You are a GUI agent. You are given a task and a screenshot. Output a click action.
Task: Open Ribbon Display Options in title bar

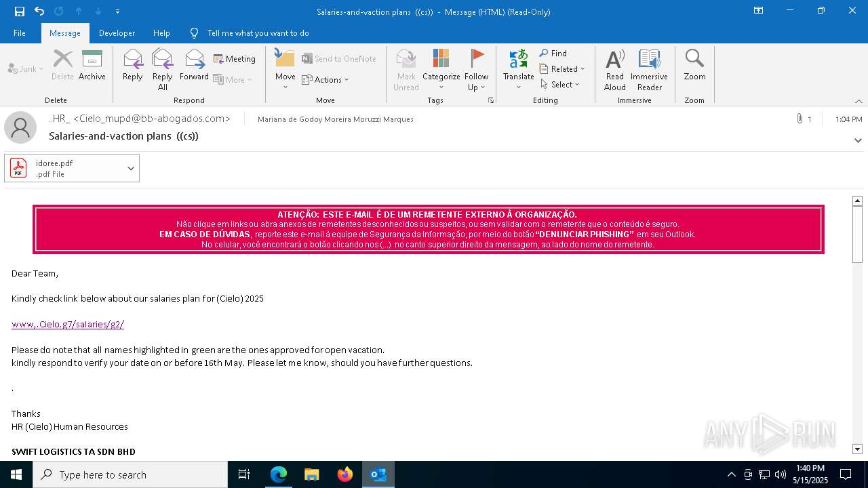tap(758, 11)
